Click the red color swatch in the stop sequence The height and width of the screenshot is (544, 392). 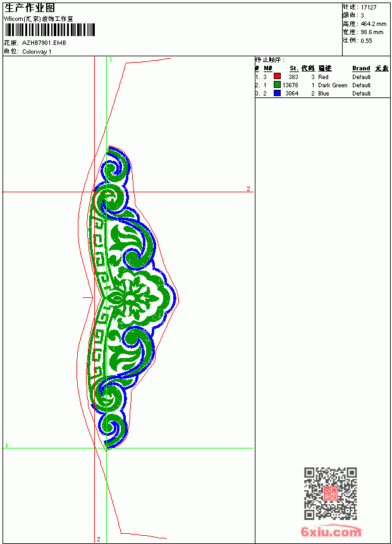point(277,76)
